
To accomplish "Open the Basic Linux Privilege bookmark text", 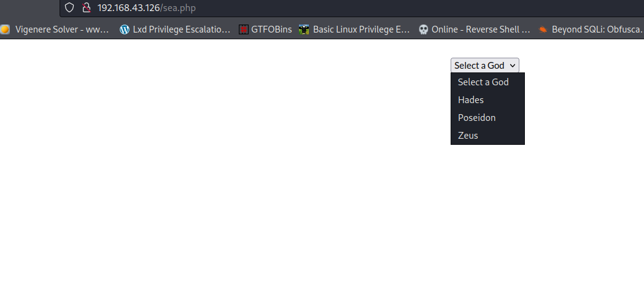I will [x=361, y=29].
